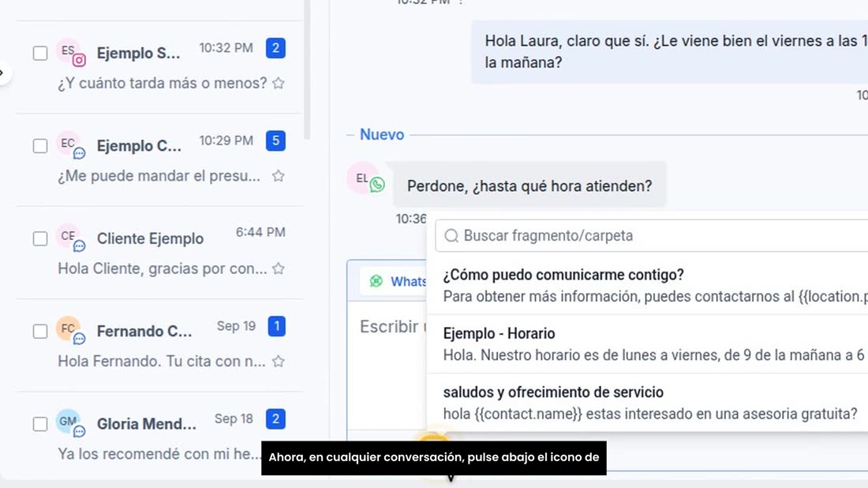Click unread badge 5 on Ejemplo C...
The width and height of the screenshot is (868, 488).
[x=275, y=141]
